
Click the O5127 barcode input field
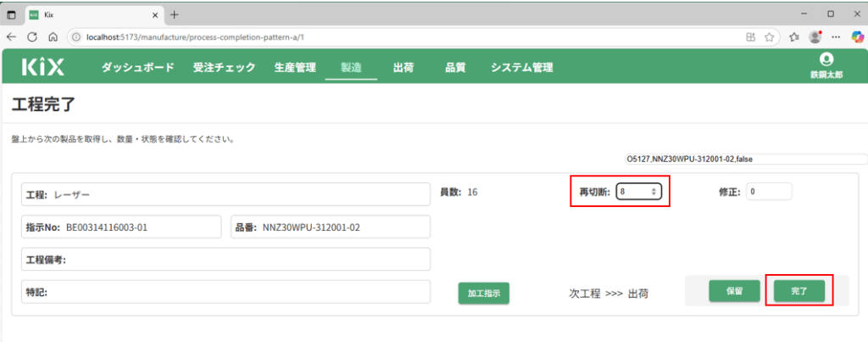[x=745, y=159]
